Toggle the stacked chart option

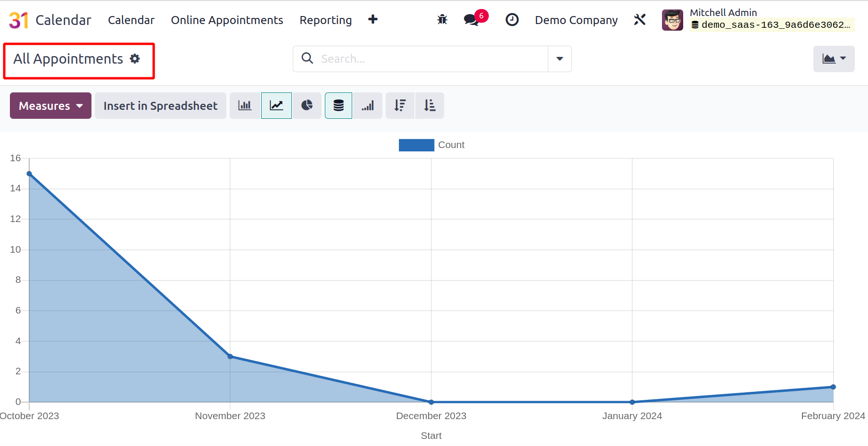tap(339, 106)
